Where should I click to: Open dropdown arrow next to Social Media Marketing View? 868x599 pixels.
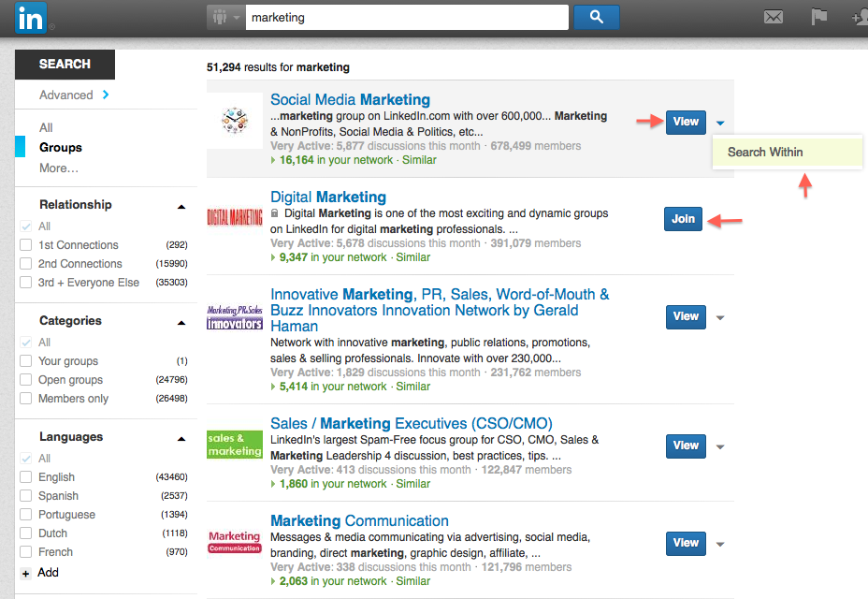coord(719,123)
